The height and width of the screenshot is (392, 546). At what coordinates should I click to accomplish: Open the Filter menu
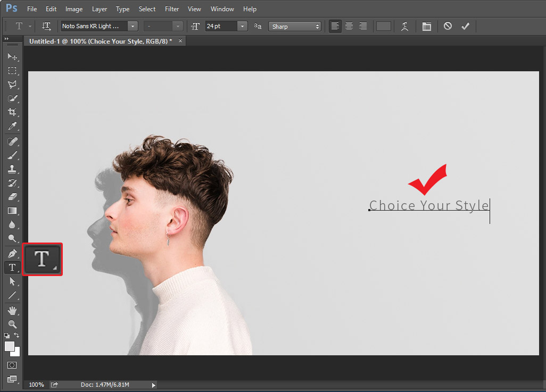click(172, 9)
